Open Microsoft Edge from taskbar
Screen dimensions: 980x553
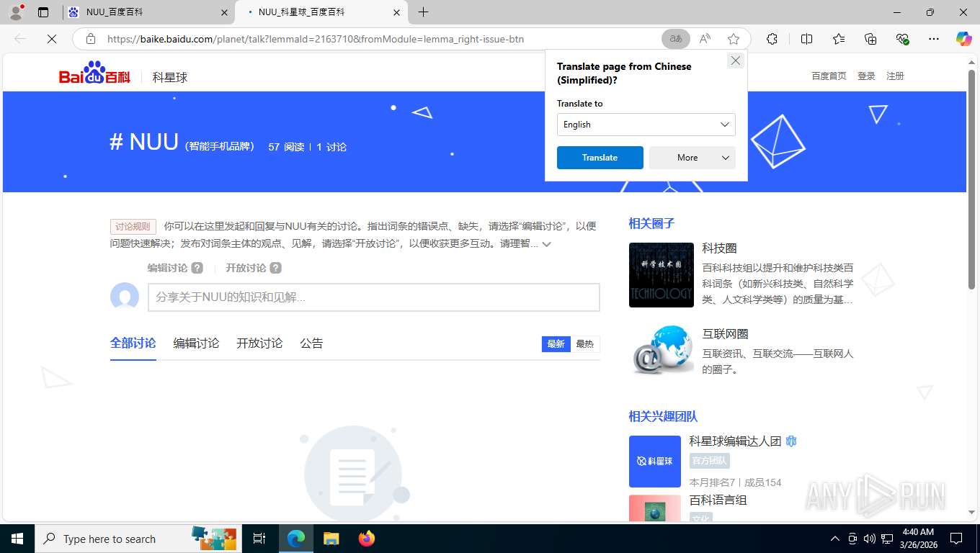tap(295, 539)
